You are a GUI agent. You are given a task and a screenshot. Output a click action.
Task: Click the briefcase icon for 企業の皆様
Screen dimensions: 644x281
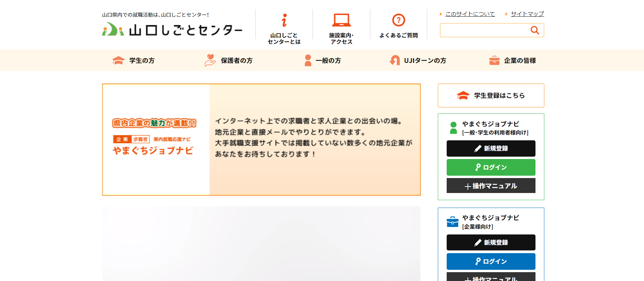[494, 60]
